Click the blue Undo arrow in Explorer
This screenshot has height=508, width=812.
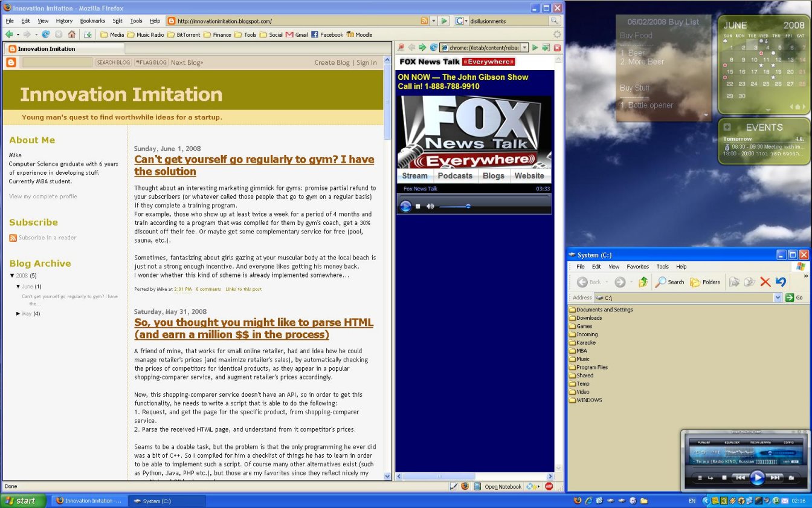(781, 282)
